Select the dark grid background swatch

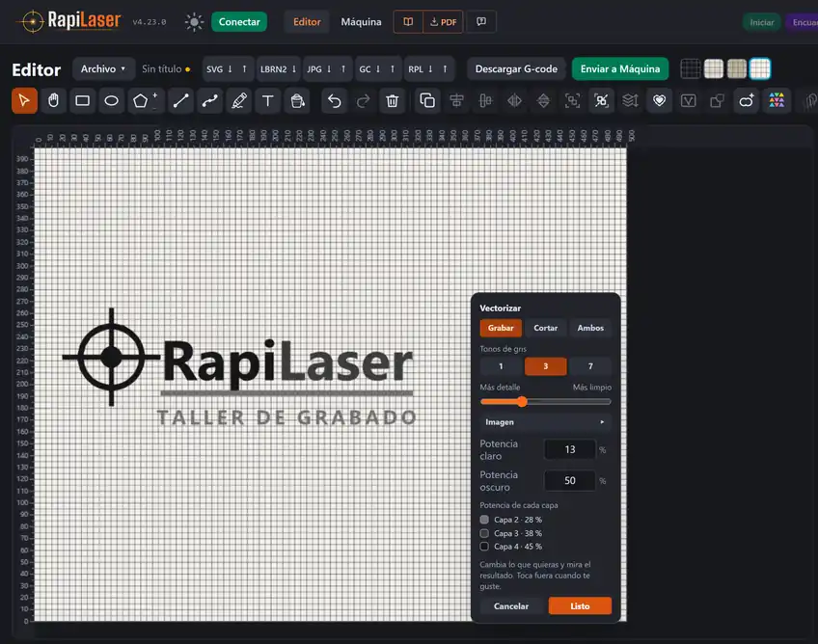(x=691, y=68)
